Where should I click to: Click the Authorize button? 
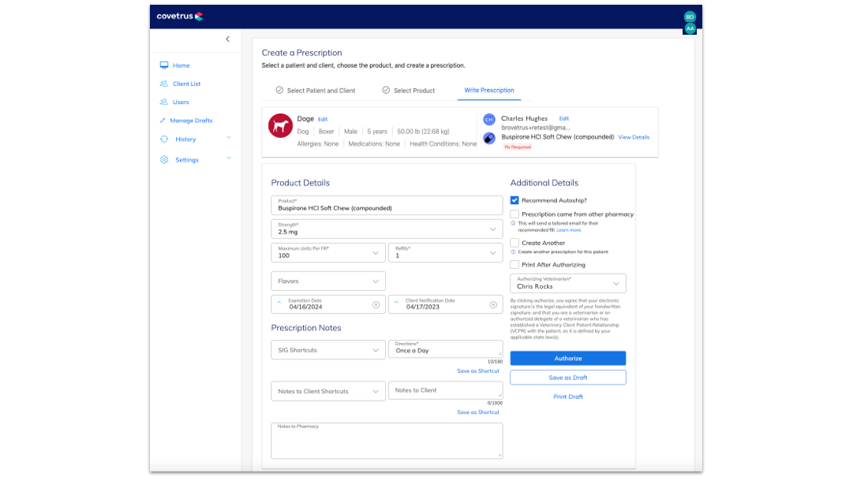click(568, 358)
